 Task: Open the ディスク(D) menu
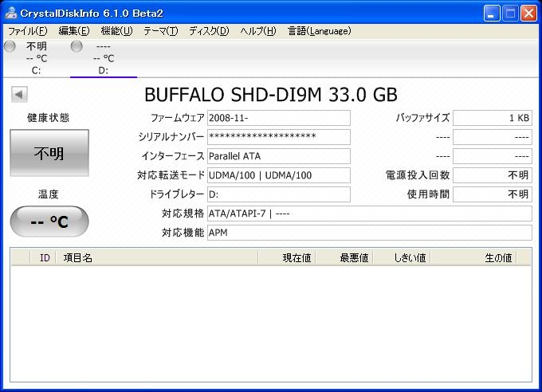pyautogui.click(x=209, y=31)
